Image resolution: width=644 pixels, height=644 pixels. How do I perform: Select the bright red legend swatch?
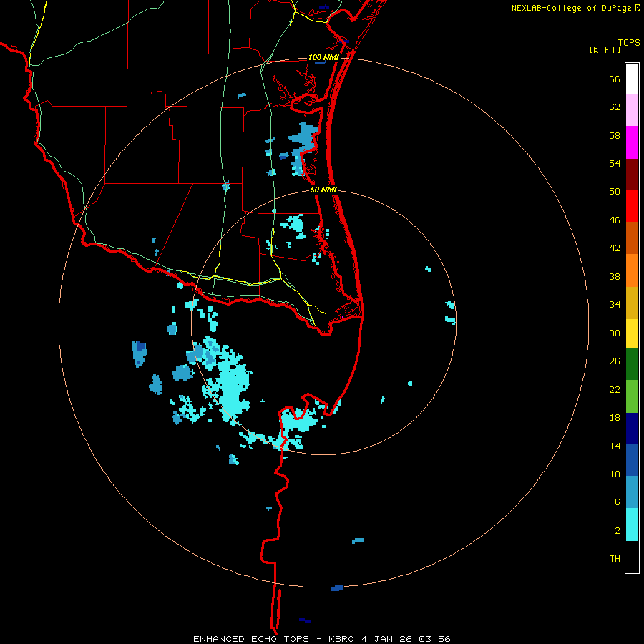(632, 206)
